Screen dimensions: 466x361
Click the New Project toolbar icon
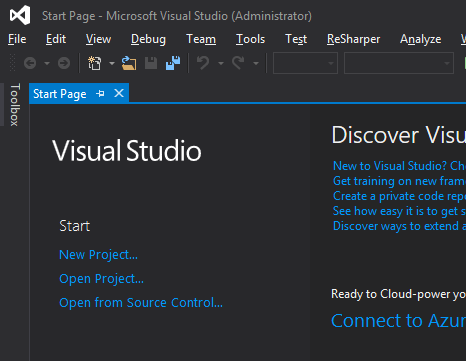tap(94, 63)
